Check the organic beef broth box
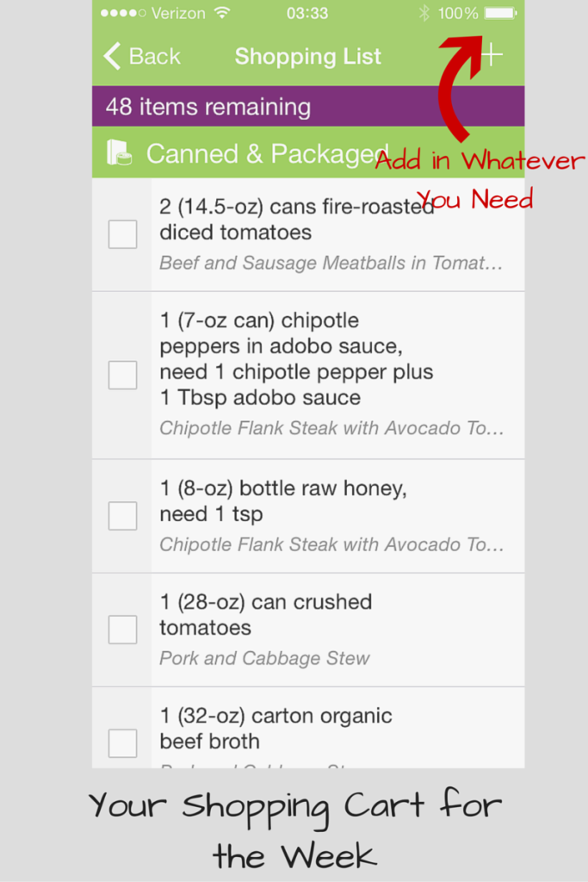Screen dimensions: 588x882 [x=122, y=742]
